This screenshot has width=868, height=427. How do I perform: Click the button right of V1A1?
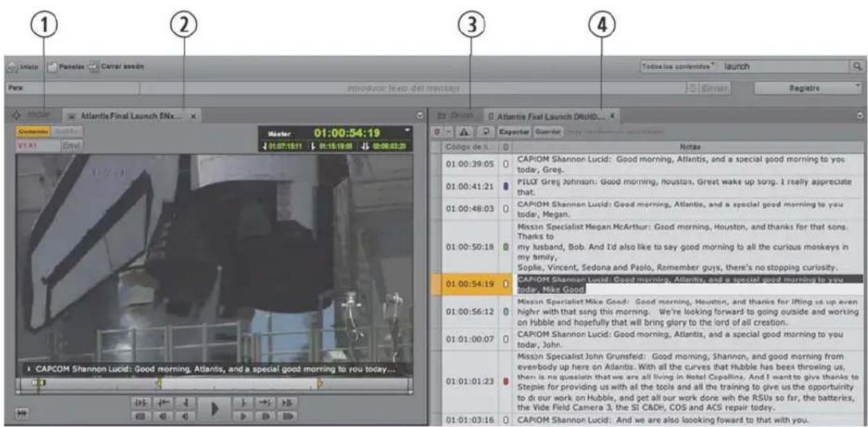(71, 145)
